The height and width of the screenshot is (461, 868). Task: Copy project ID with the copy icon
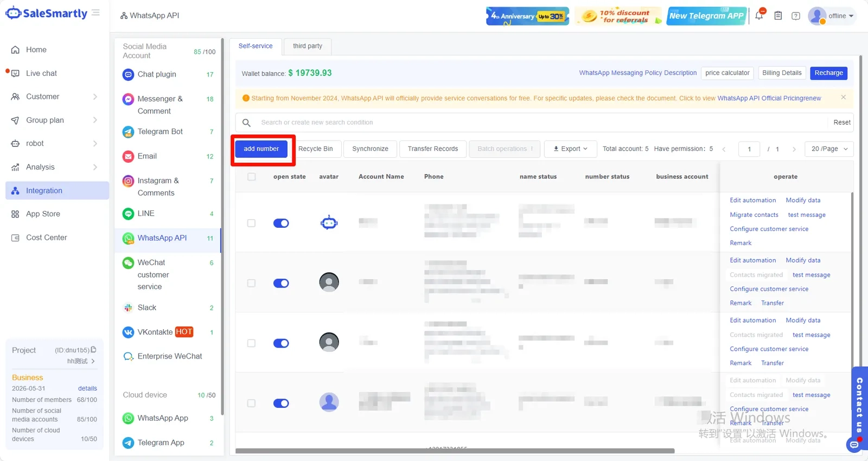(x=93, y=350)
